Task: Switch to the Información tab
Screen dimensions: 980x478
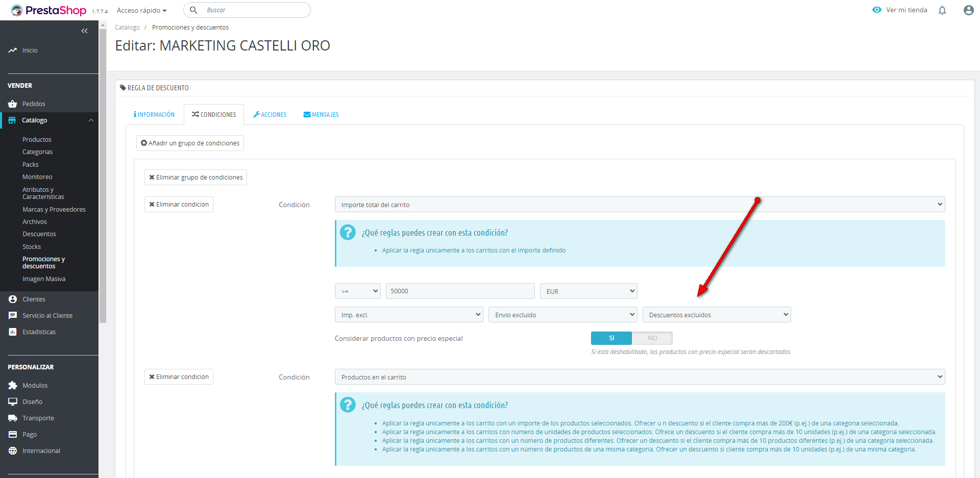Action: click(154, 115)
